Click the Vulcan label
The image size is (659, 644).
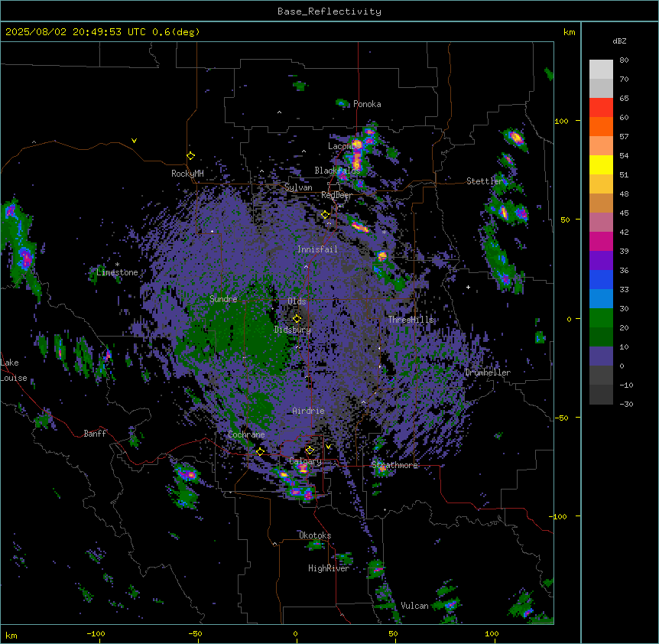tap(414, 606)
